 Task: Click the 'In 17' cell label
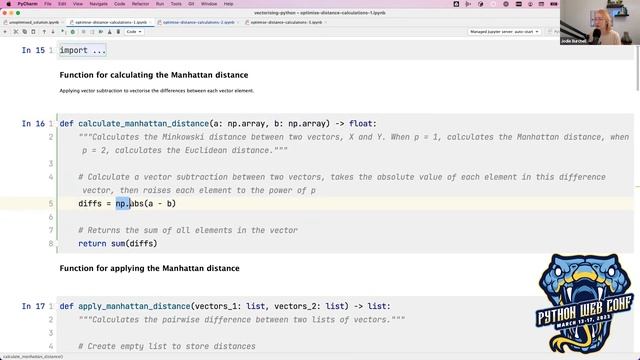pos(33,306)
